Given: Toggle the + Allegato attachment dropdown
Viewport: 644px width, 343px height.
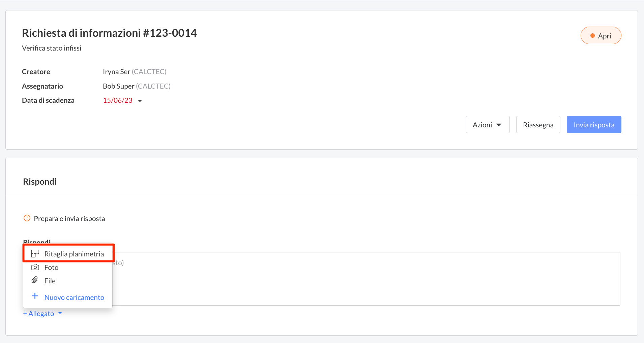Looking at the screenshot, I should pyautogui.click(x=42, y=314).
